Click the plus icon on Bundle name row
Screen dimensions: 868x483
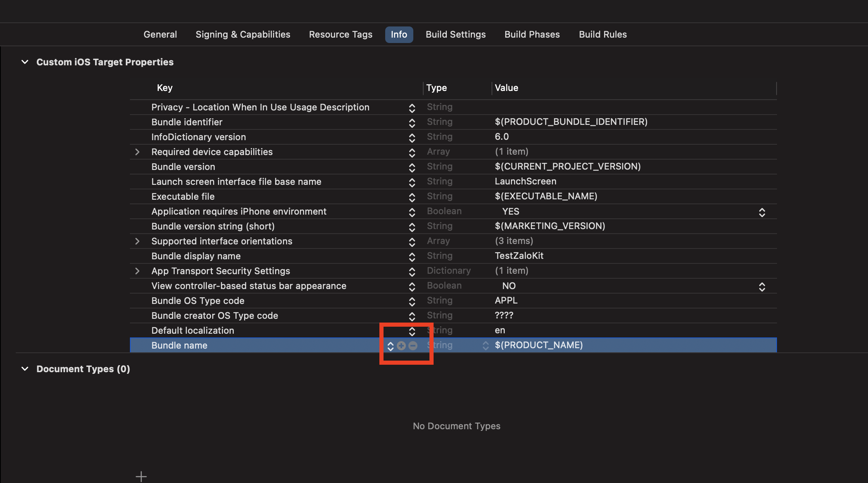coord(401,346)
